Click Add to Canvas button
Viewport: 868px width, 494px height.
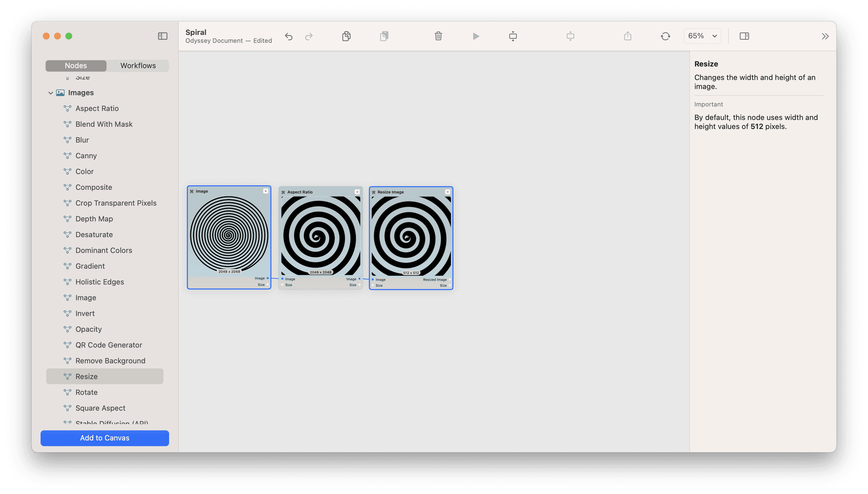pyautogui.click(x=105, y=438)
